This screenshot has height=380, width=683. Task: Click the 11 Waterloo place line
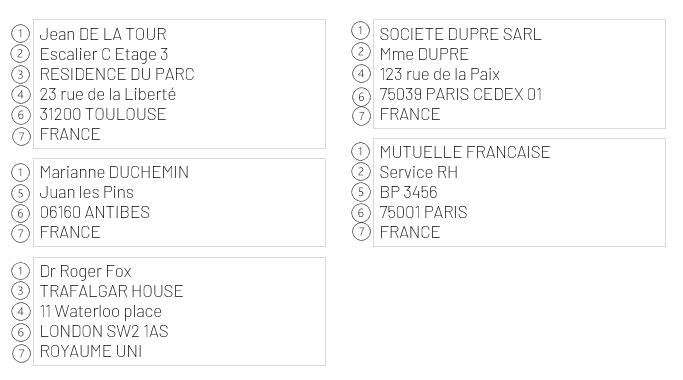tap(101, 311)
